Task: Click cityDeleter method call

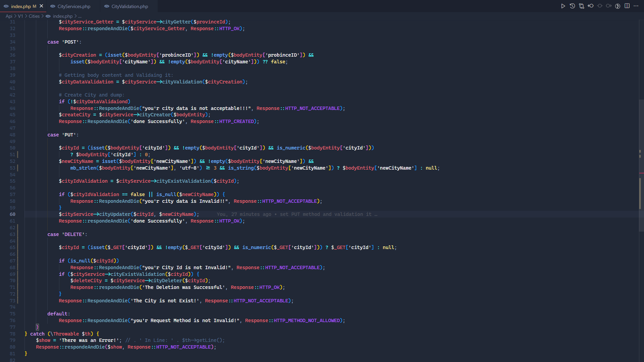Action: pos(166,281)
